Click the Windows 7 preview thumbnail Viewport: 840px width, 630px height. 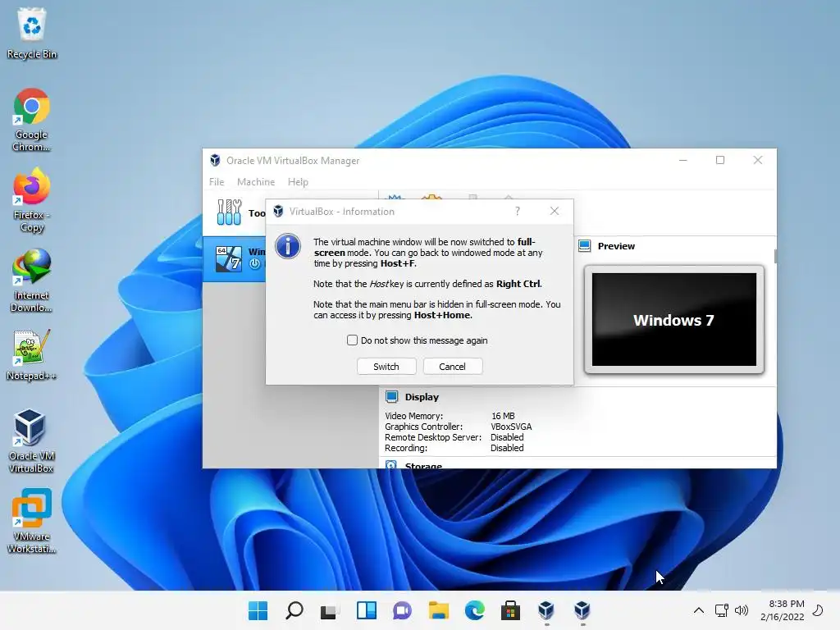click(x=674, y=319)
